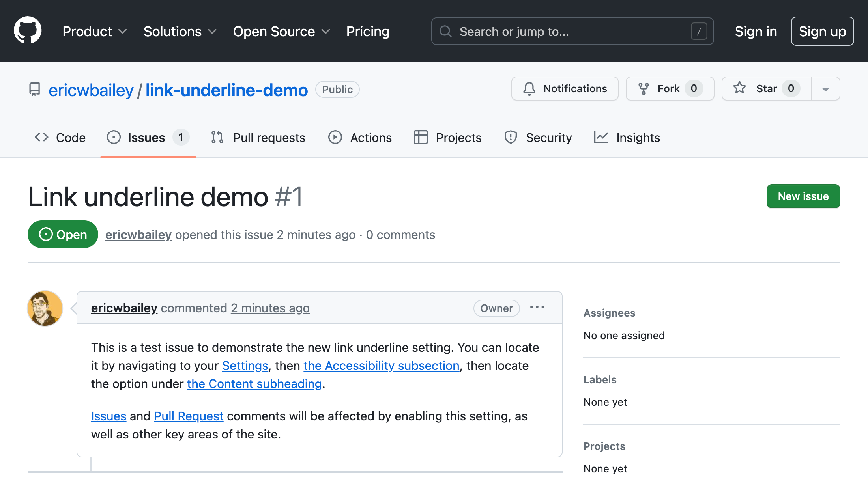The image size is (868, 487).
Task: Click the 0 comments text
Action: (400, 235)
